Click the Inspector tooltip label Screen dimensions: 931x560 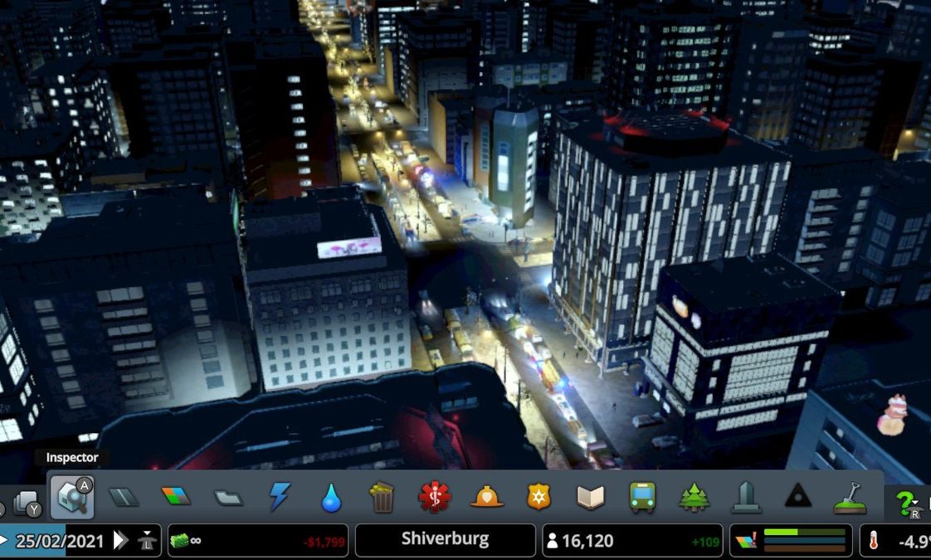[x=72, y=457]
